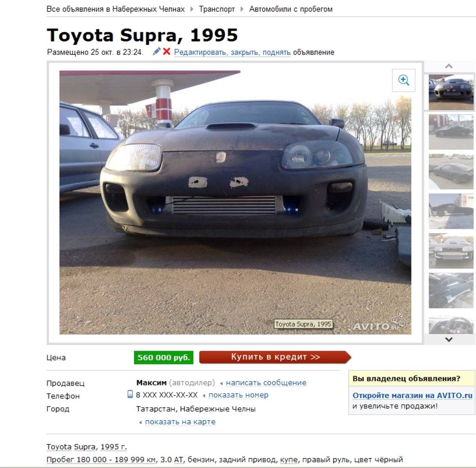Click the magnifier zoom icon on photo

pos(403,80)
